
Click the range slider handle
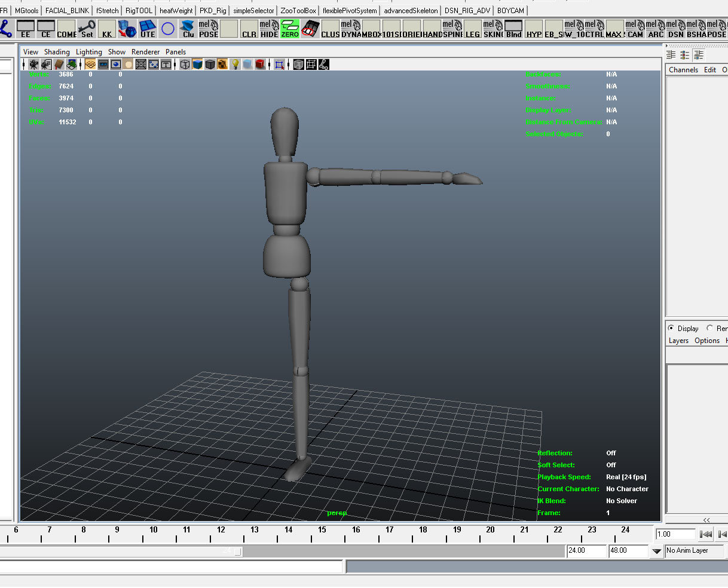pos(238,551)
